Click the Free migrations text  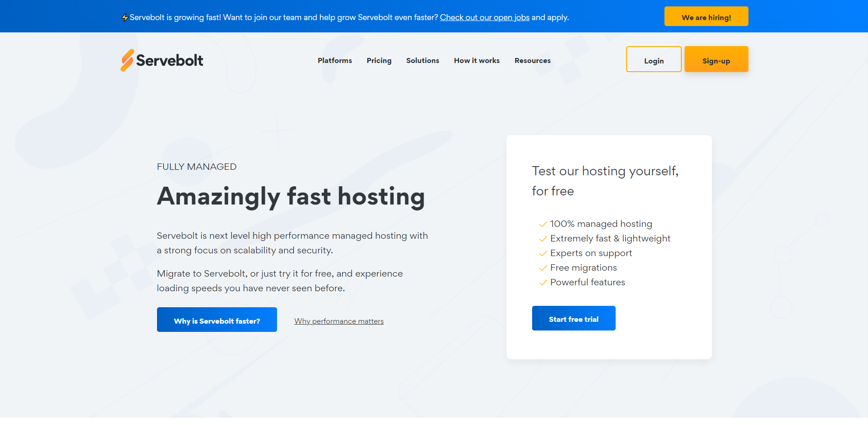[x=583, y=268]
